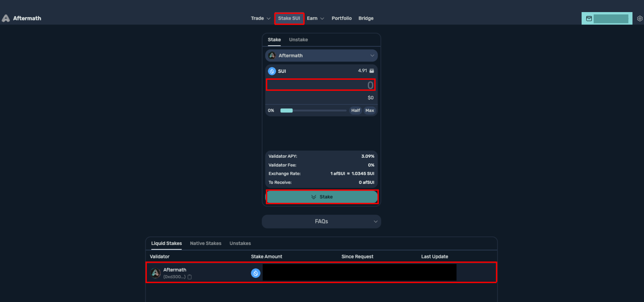Open the Stake SUI page
Screen dimensions: 644x302
coord(289,18)
